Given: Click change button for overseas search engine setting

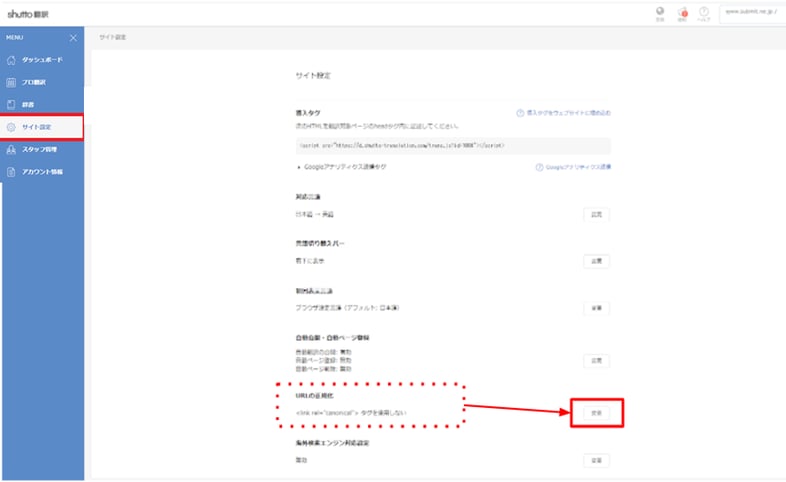Looking at the screenshot, I should pos(597,460).
